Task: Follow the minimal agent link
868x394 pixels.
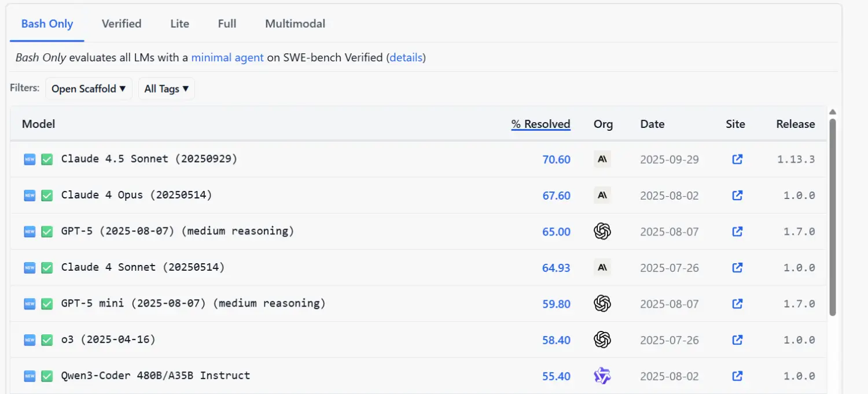Action: (x=227, y=58)
